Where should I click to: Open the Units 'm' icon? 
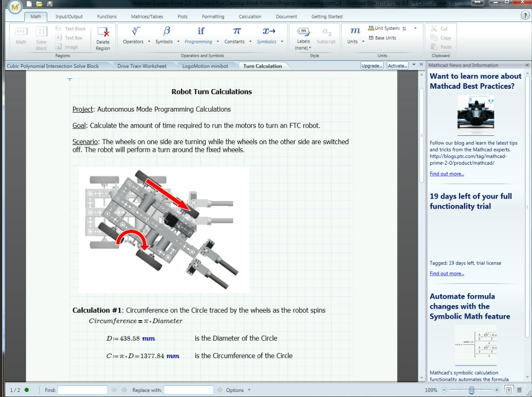coord(355,31)
